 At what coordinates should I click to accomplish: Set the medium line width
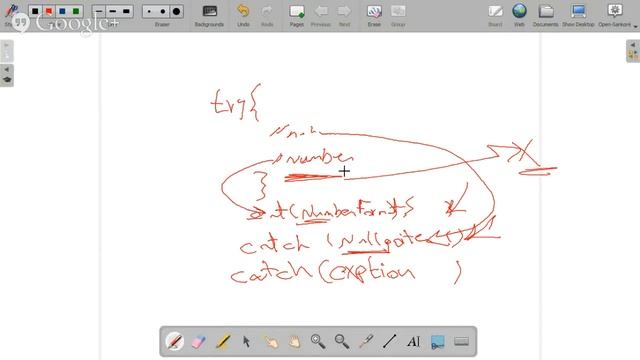113,11
